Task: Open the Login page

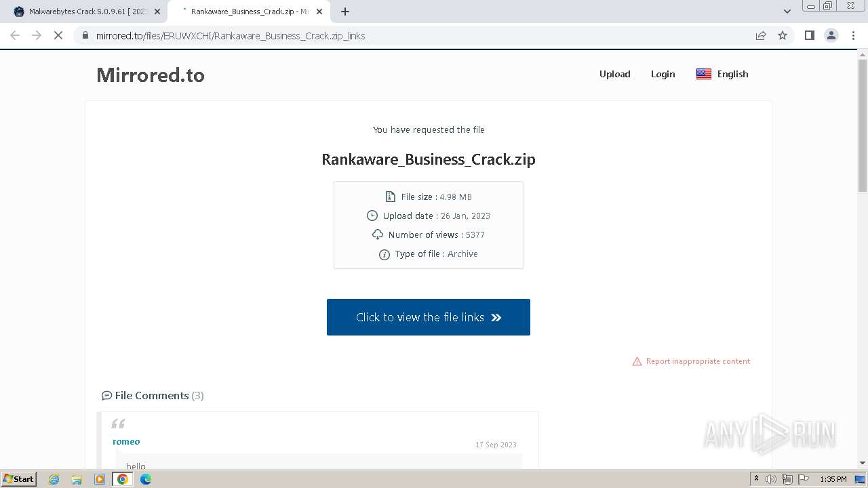Action: tap(663, 74)
